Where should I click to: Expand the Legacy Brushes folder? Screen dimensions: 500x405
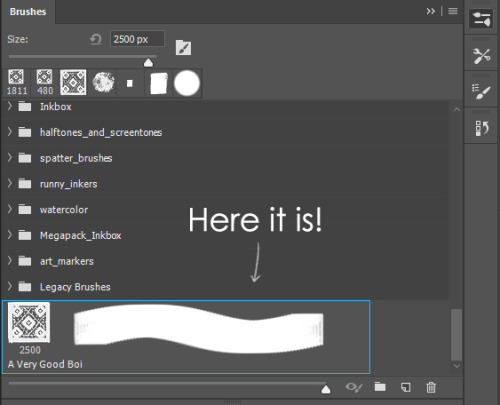point(10,286)
